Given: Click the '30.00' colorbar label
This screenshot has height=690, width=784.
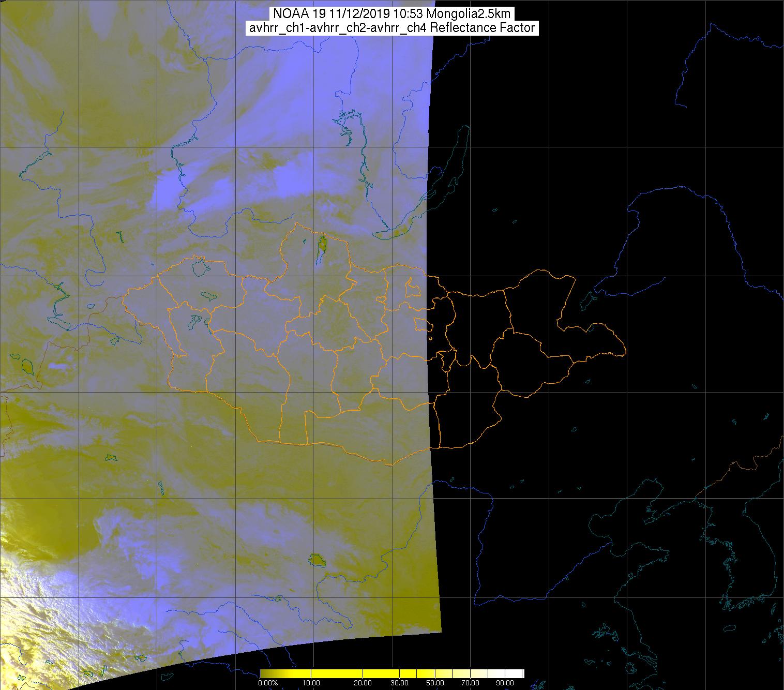Looking at the screenshot, I should click(x=401, y=683).
